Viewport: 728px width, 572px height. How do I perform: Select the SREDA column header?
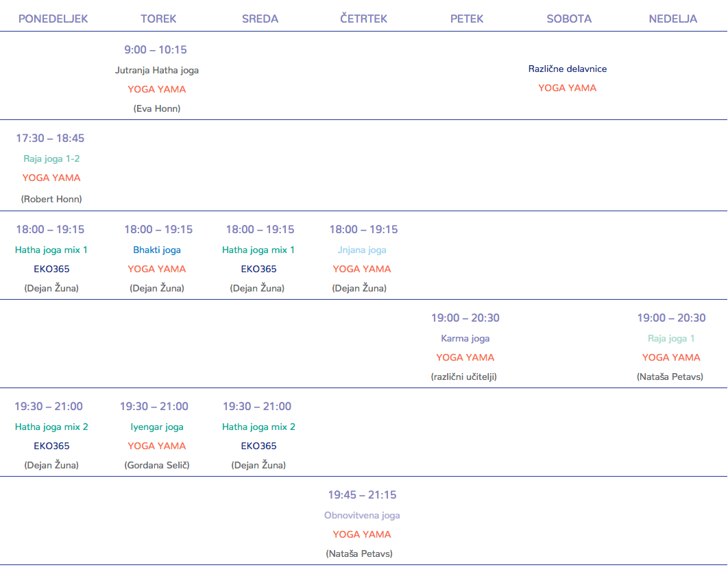pos(260,19)
